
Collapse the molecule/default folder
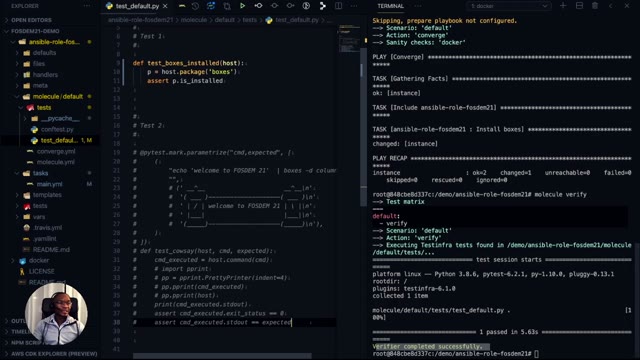click(58, 97)
